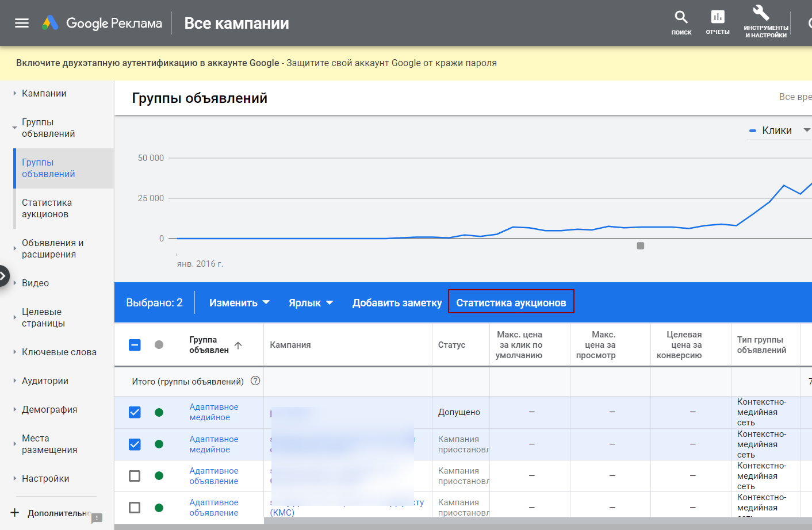Toggle the select-all header checkbox

click(135, 345)
